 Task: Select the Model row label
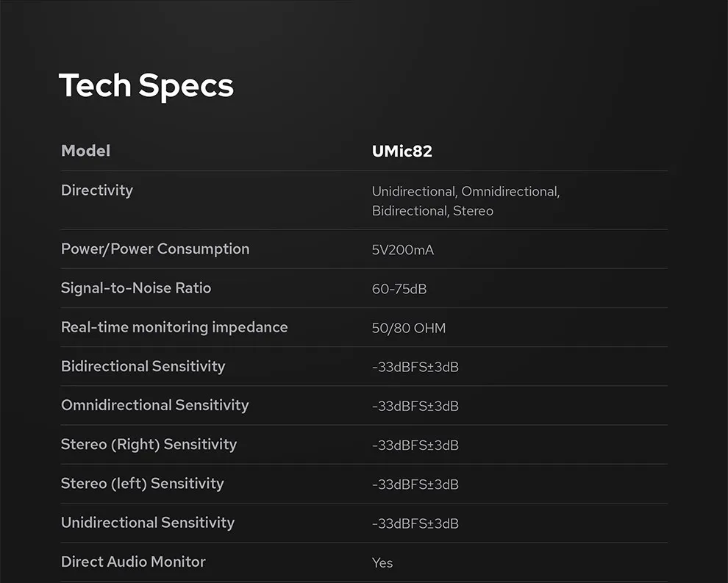point(86,151)
